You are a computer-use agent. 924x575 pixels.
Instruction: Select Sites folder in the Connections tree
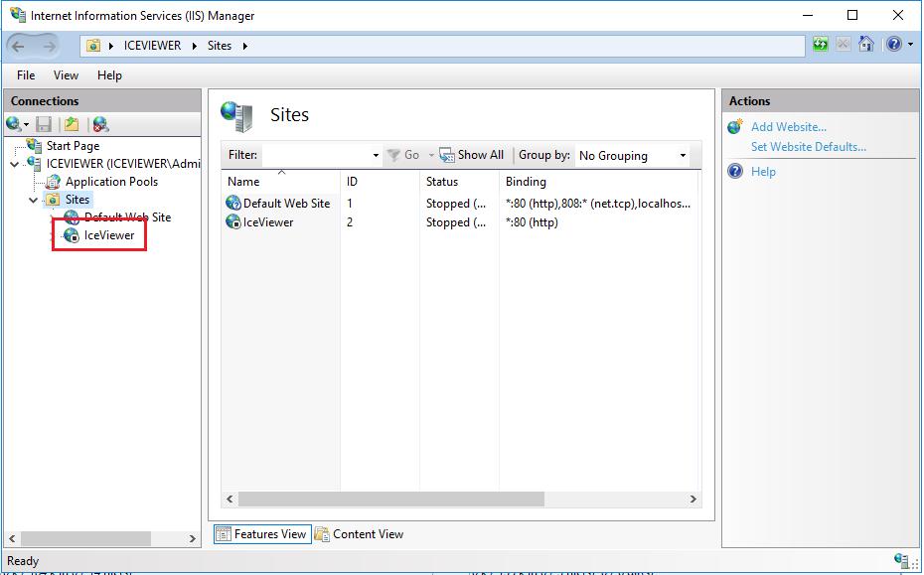point(77,200)
